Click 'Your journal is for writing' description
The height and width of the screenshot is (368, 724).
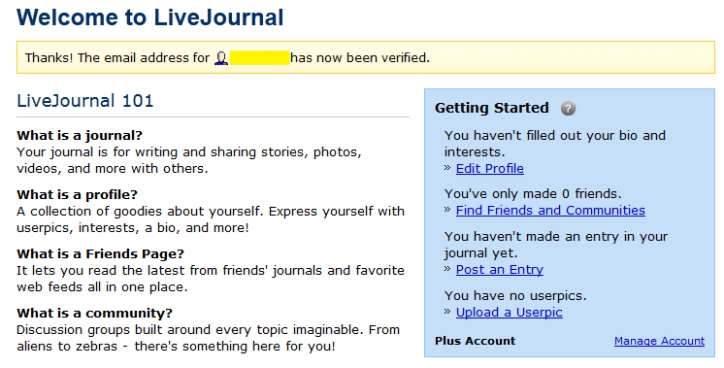[189, 160]
